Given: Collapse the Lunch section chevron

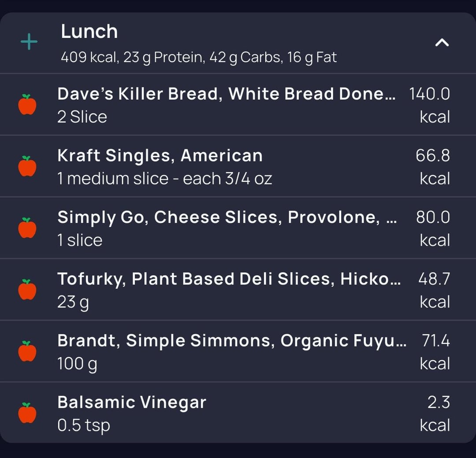Looking at the screenshot, I should tap(442, 42).
